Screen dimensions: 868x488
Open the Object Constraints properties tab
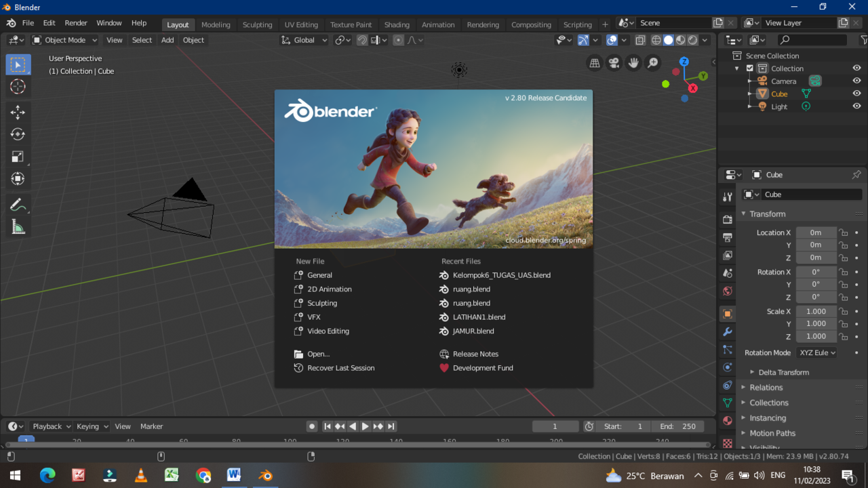coord(728,385)
